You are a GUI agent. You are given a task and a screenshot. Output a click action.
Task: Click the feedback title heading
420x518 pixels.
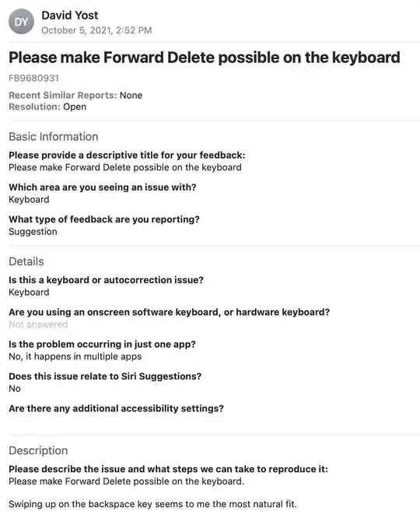click(205, 58)
